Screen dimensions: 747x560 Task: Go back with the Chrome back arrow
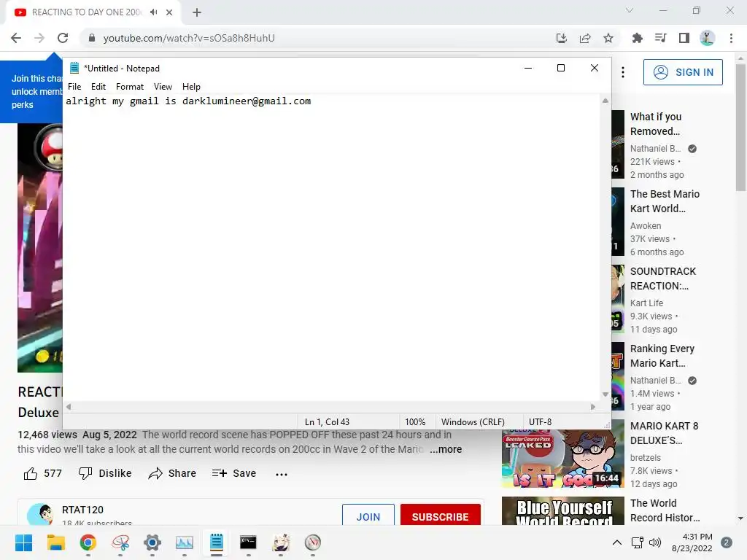(16, 38)
